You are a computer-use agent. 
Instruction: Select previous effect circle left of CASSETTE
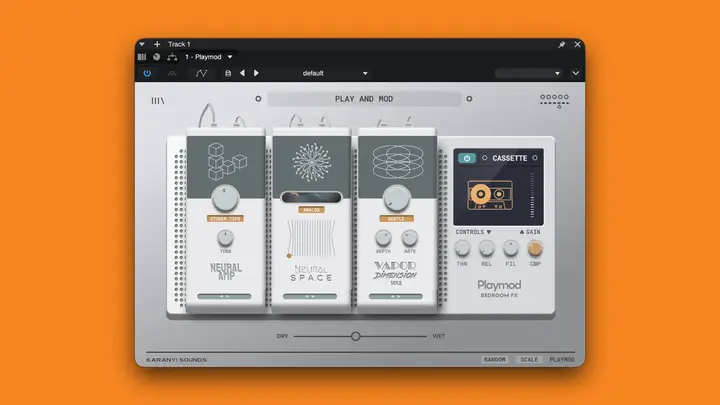tap(484, 158)
